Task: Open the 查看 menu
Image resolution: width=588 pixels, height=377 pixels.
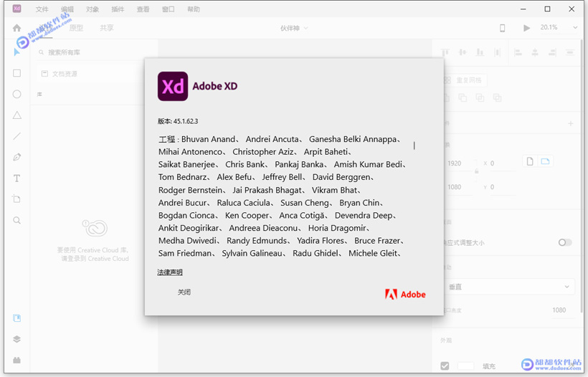Action: [x=143, y=9]
